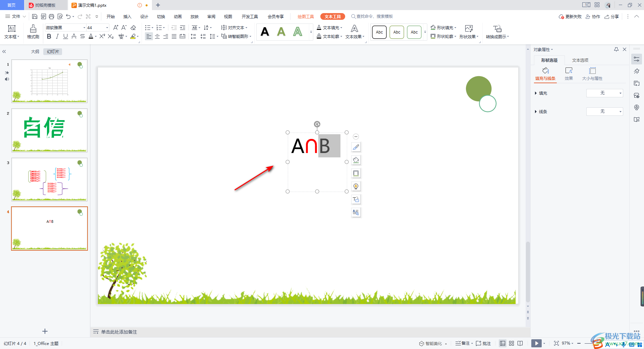Click the Undo arrow icon

coord(68,16)
